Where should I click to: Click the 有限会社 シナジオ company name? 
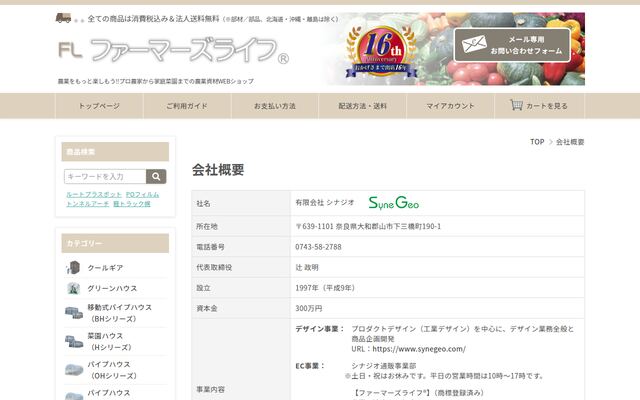[325, 202]
